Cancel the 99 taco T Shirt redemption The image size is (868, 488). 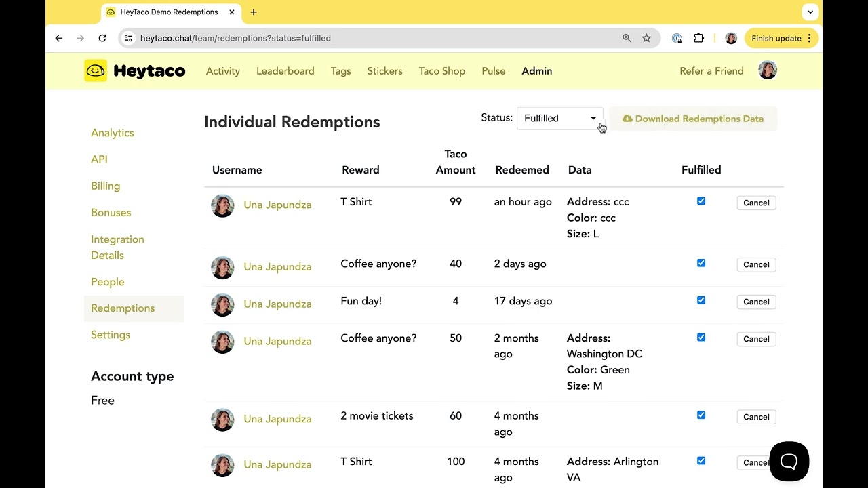pyautogui.click(x=756, y=203)
